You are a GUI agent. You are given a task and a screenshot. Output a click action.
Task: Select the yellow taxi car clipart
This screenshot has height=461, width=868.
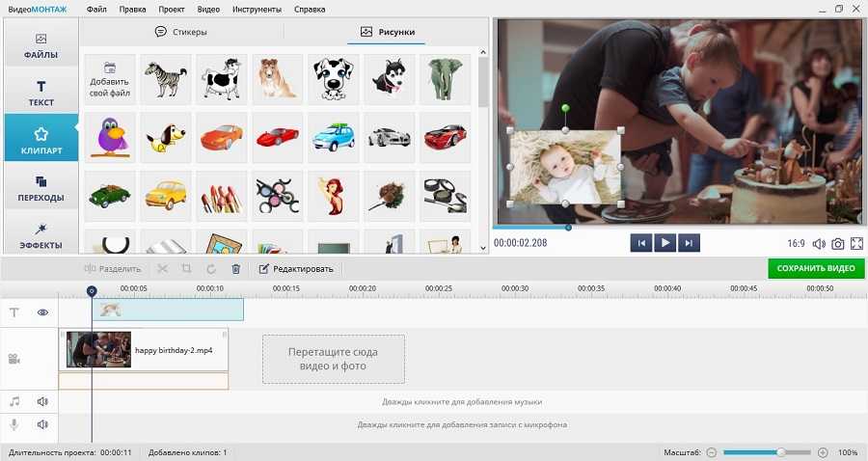(166, 196)
